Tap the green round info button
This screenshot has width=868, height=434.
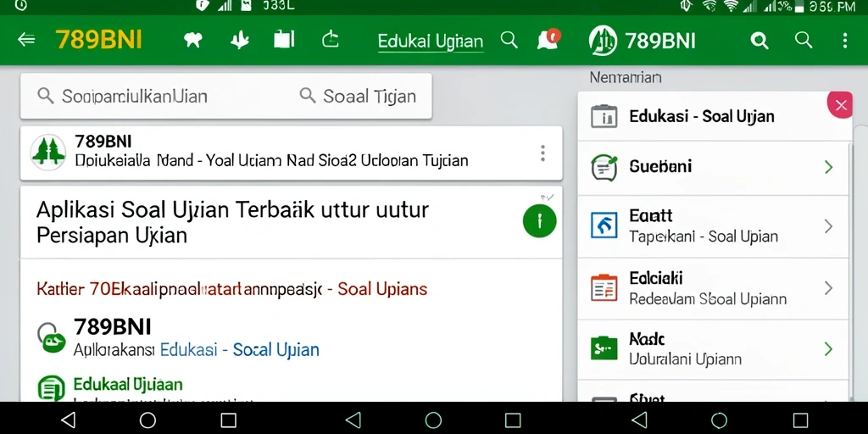539,221
